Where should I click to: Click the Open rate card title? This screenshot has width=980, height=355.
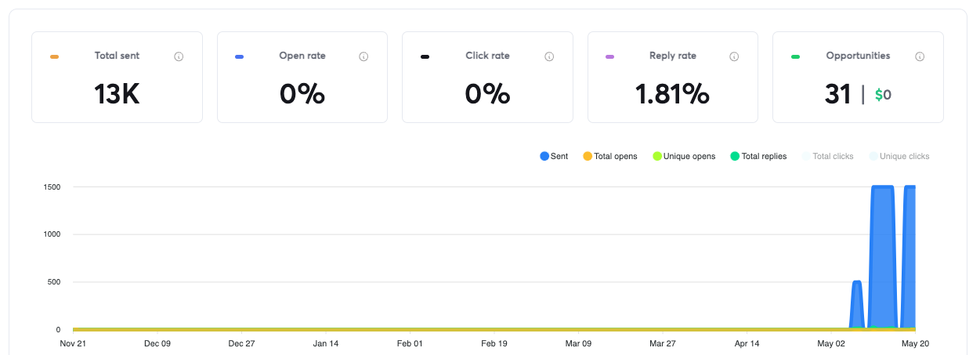[x=302, y=56]
